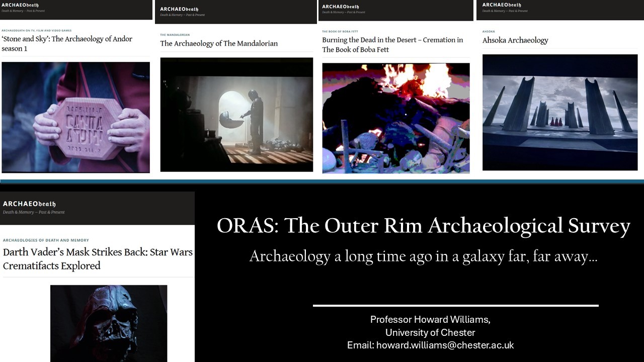Click the Ahsoka standing stones image
Screen dimensions: 644x362
[x=560, y=112]
